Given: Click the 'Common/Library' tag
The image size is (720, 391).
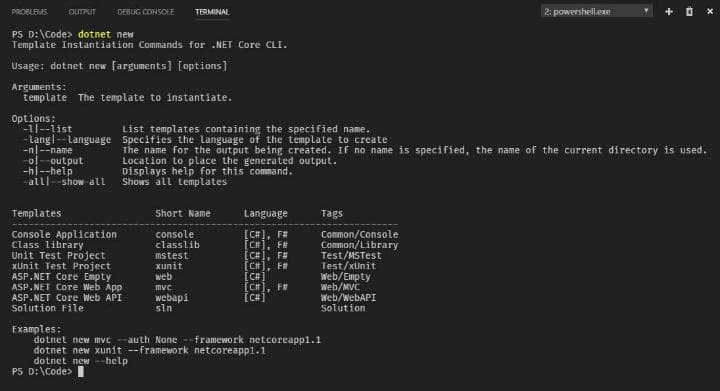Looking at the screenshot, I should coord(360,245).
